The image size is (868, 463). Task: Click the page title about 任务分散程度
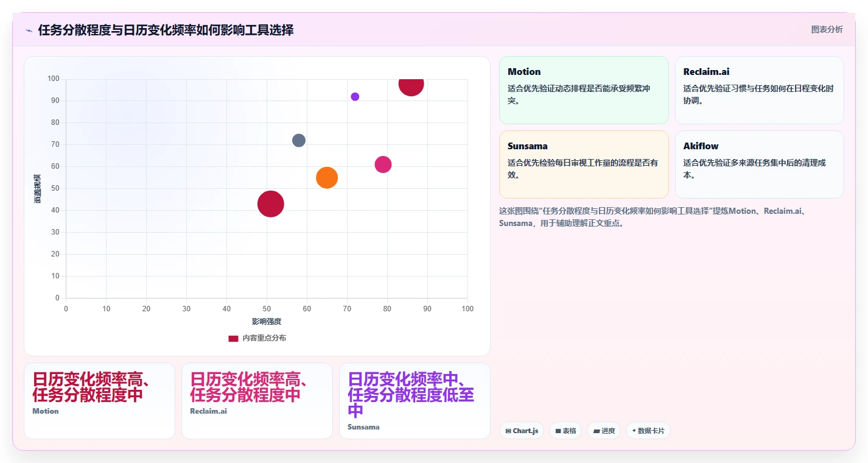coord(166,30)
